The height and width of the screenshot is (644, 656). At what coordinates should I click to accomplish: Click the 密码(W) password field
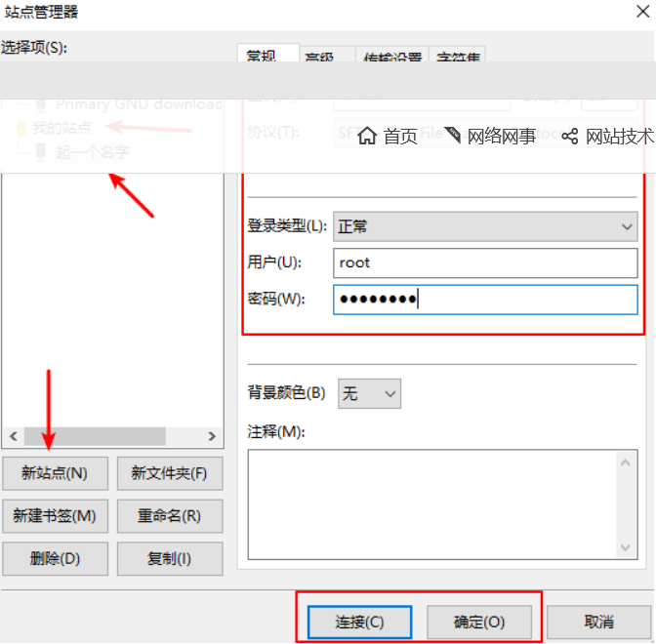coord(485,300)
